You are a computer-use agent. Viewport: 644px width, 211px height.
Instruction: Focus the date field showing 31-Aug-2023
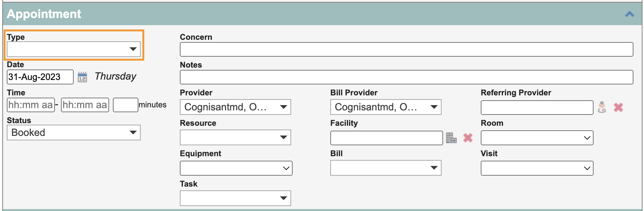(x=40, y=77)
